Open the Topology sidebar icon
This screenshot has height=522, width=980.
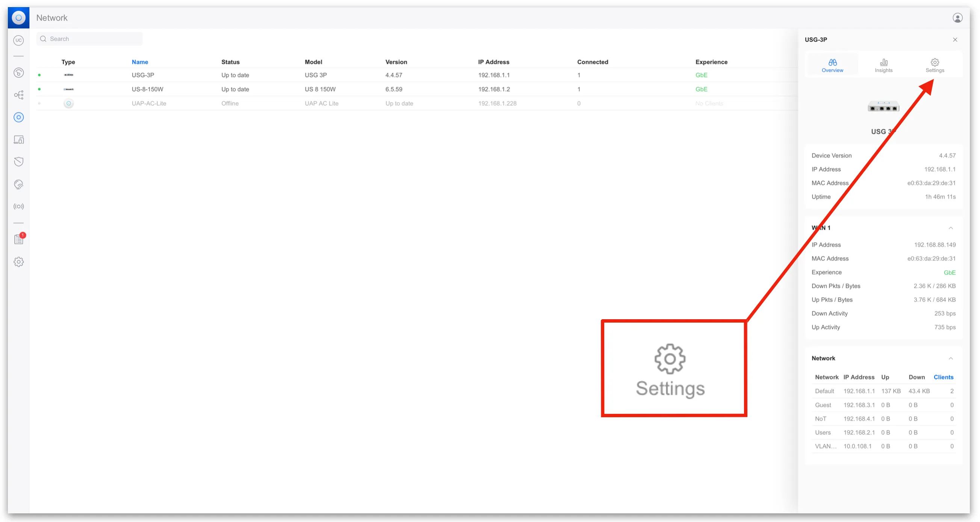click(x=19, y=95)
